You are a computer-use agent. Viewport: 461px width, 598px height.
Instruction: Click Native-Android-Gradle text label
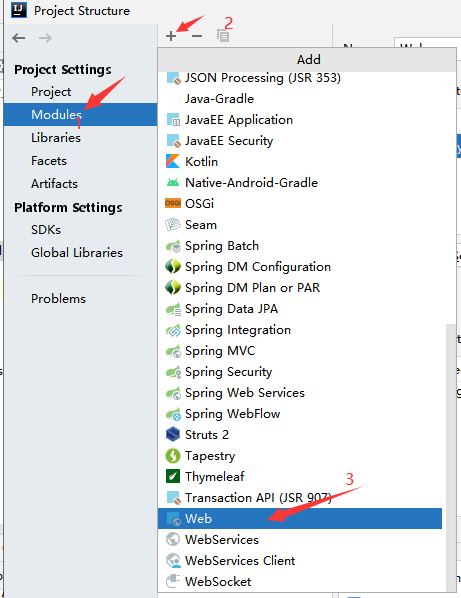point(251,183)
